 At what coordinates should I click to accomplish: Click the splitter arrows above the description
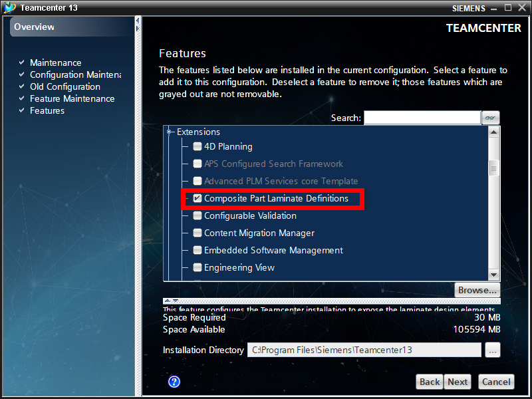pyautogui.click(x=168, y=302)
